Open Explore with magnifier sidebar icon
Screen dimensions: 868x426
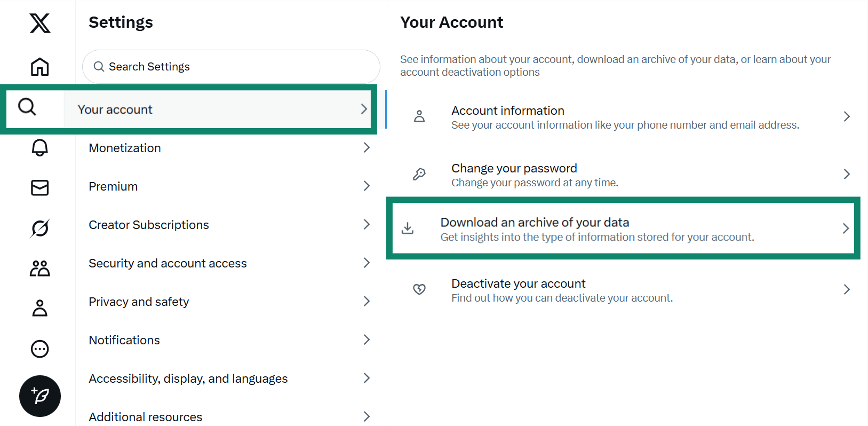point(27,107)
